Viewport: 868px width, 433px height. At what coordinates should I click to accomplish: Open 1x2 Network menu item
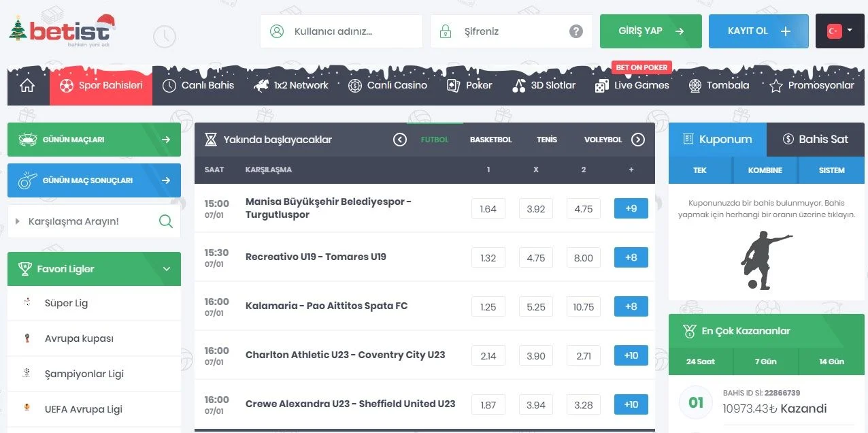click(x=290, y=85)
